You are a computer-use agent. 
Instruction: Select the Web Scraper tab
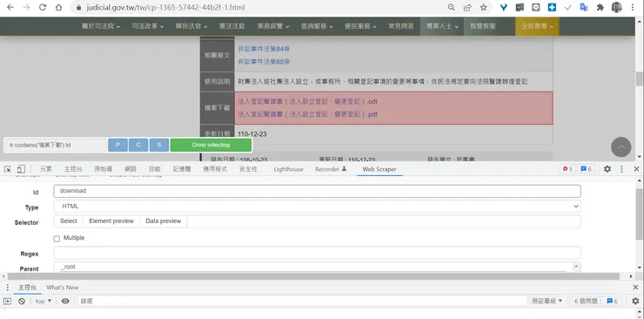(379, 169)
